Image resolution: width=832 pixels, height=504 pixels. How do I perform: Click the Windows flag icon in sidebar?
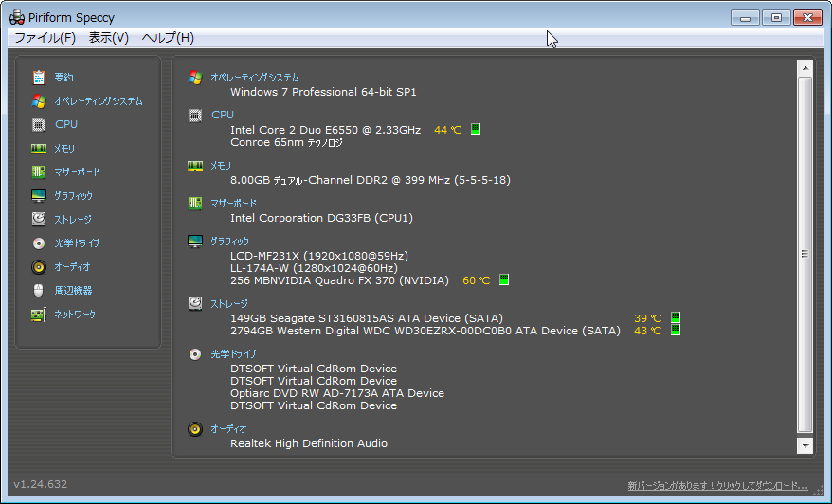click(x=38, y=100)
